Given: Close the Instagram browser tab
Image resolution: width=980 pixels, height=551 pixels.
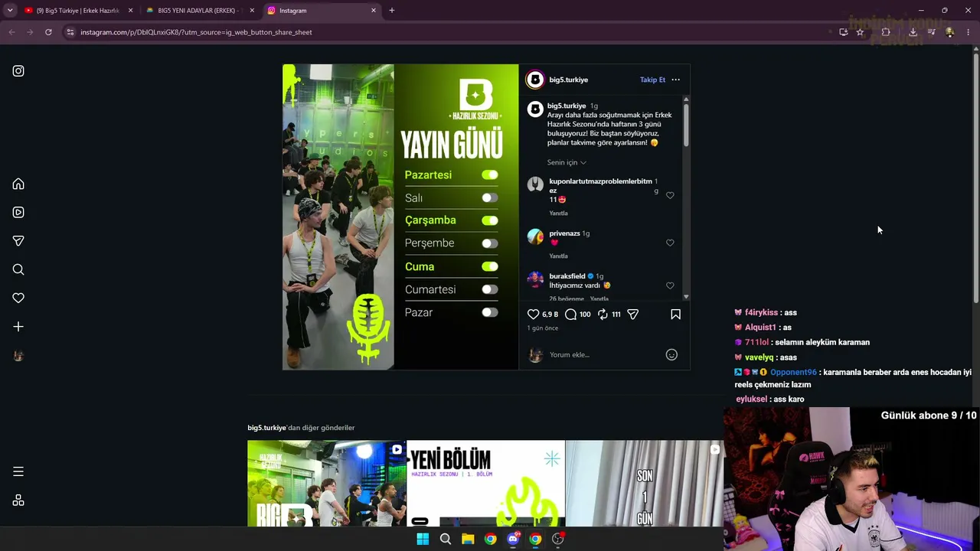Looking at the screenshot, I should (x=374, y=11).
